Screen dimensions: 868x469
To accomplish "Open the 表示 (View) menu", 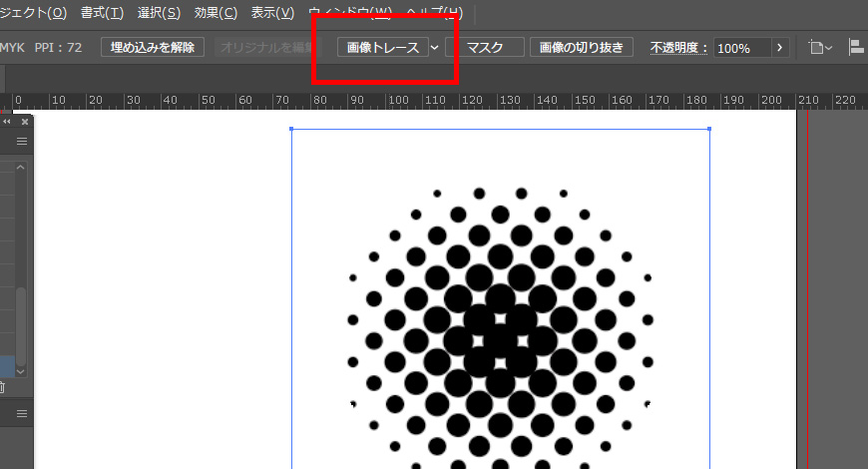I will click(272, 13).
